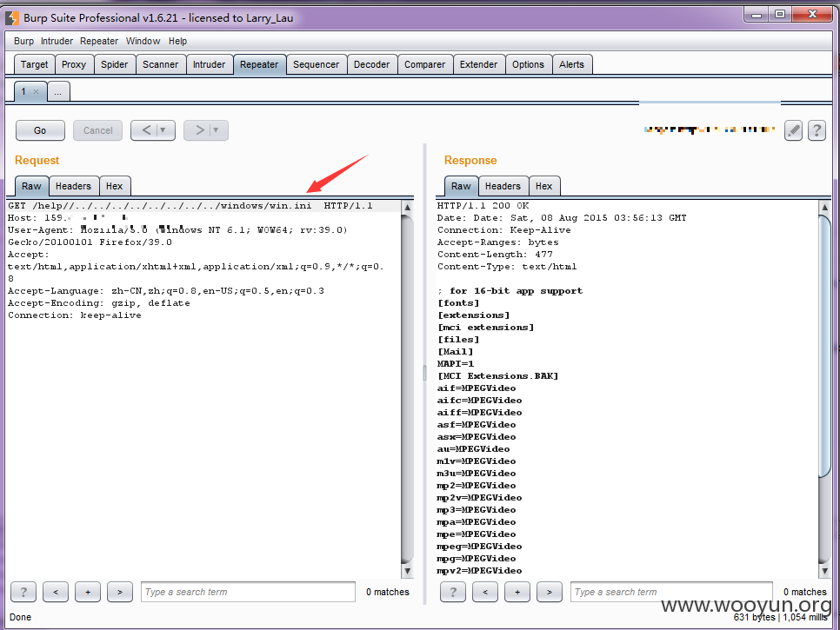This screenshot has height=630, width=840.
Task: Click the edit target pencil icon
Action: 793,130
